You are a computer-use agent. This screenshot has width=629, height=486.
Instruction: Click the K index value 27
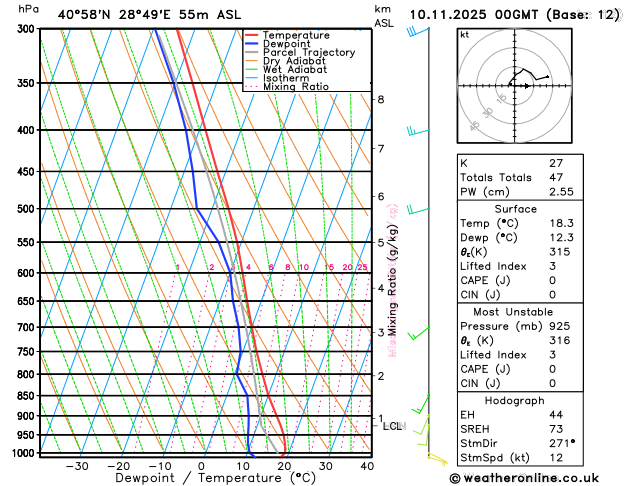[x=556, y=163]
